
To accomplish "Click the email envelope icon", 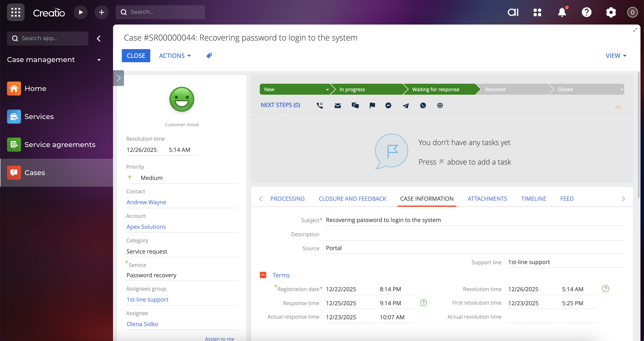I will pos(338,105).
